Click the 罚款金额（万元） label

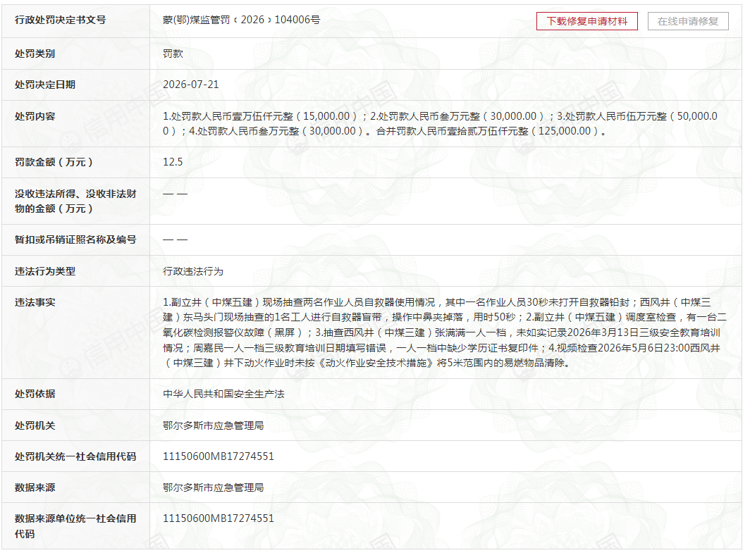[54, 162]
